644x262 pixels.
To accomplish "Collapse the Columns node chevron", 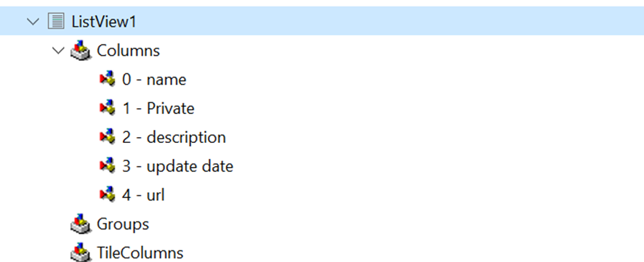I will (59, 50).
